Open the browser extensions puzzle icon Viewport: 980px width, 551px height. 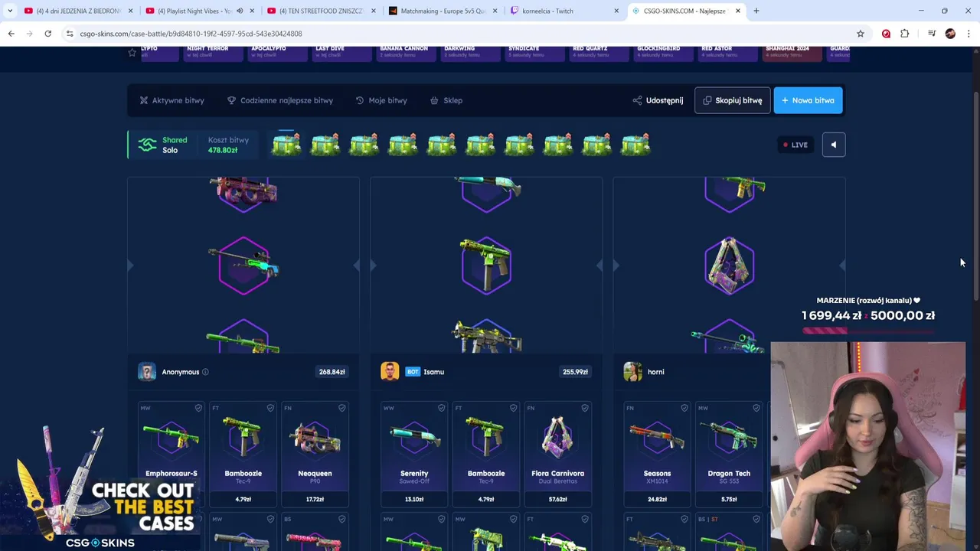[x=905, y=34]
